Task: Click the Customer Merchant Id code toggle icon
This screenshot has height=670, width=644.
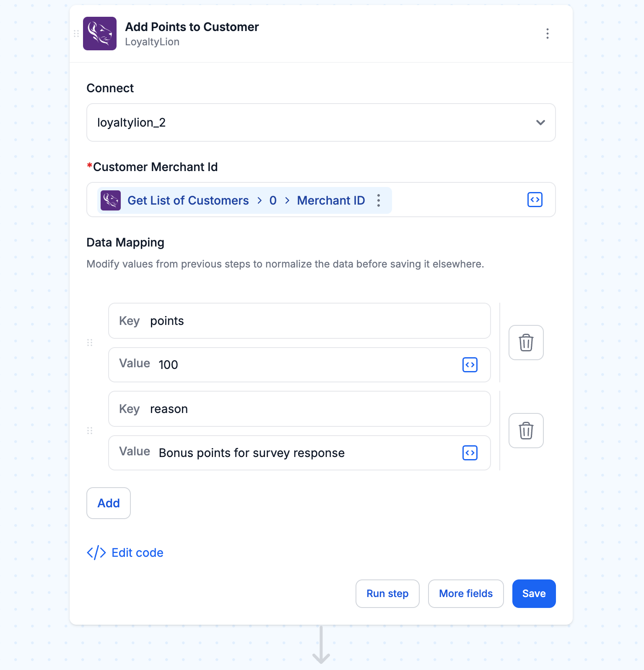Action: point(535,200)
